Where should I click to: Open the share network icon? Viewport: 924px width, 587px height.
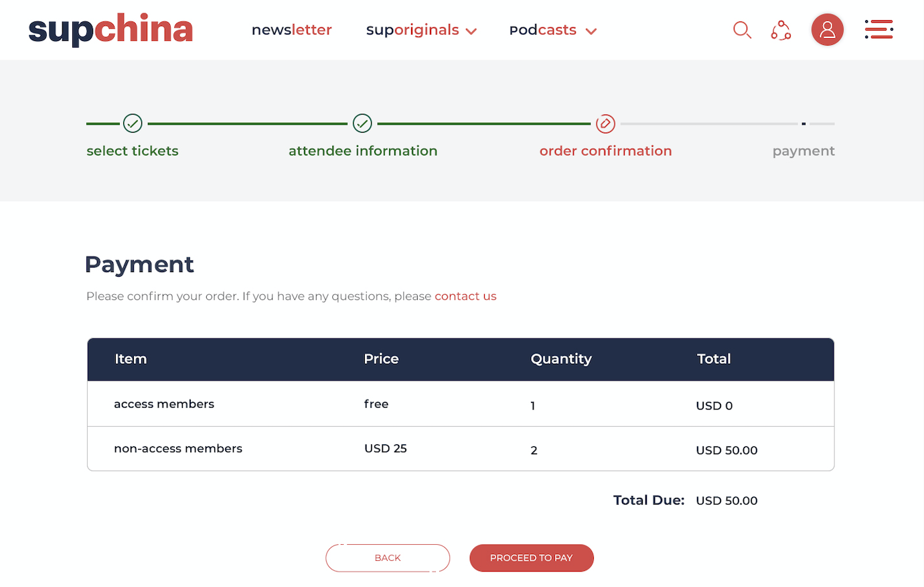(781, 30)
